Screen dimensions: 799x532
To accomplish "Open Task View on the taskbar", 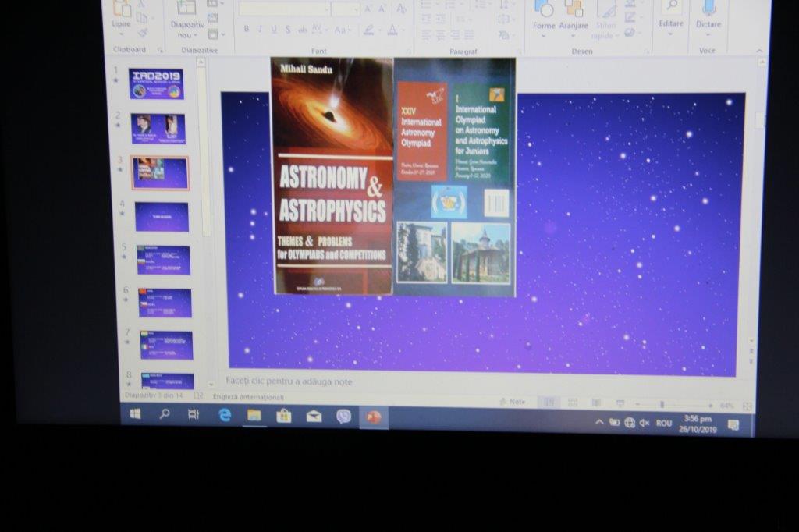I will [194, 415].
